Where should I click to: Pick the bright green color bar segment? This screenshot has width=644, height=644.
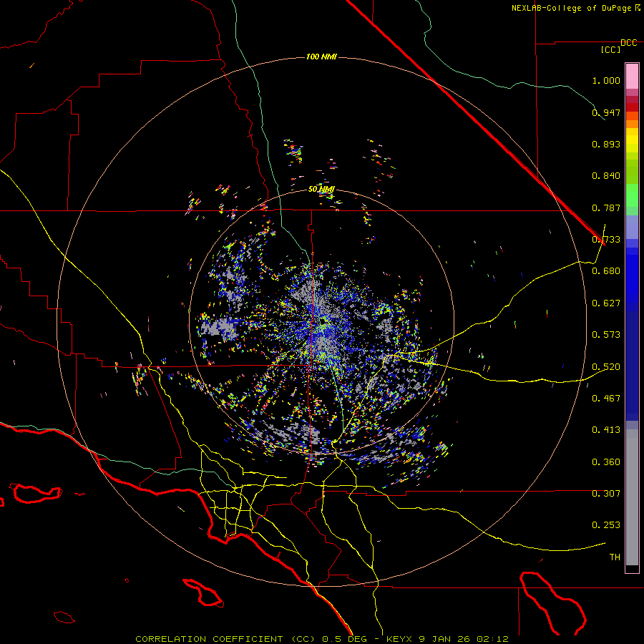(x=632, y=195)
